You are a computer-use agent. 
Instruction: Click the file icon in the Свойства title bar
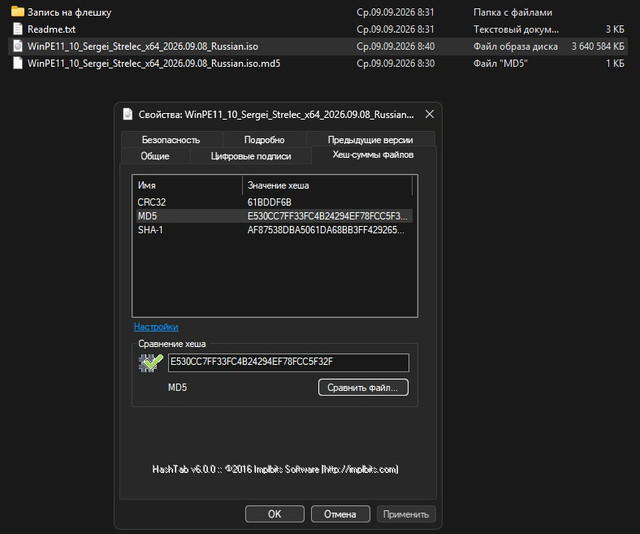coord(128,114)
